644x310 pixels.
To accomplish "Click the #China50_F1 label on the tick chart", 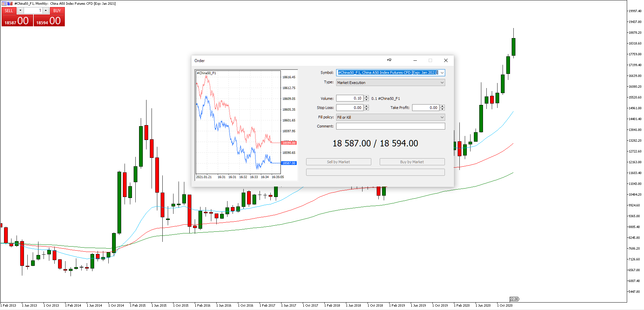I will click(x=207, y=73).
